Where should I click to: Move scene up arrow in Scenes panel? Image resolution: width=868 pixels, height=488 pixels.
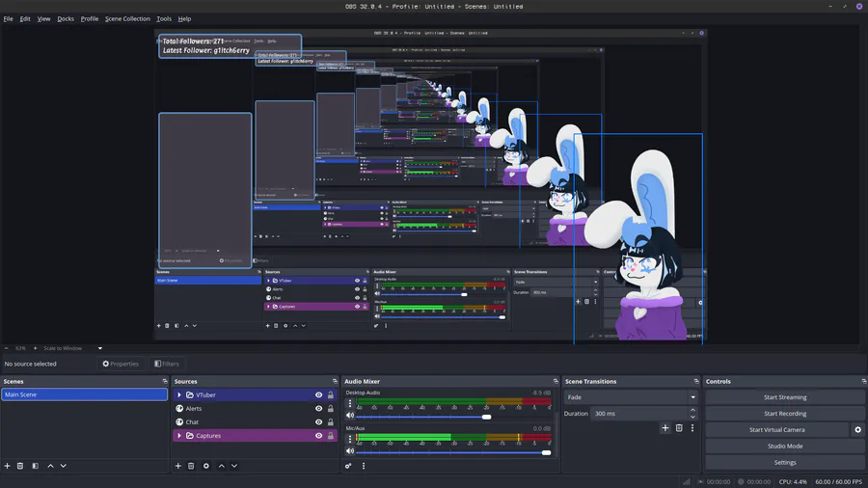pyautogui.click(x=50, y=466)
